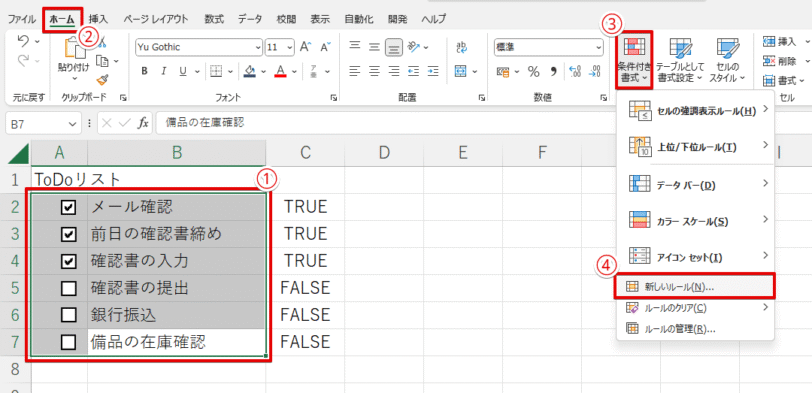The image size is (812, 393).
Task: Toggle Italic formatting
Action: pos(164,71)
